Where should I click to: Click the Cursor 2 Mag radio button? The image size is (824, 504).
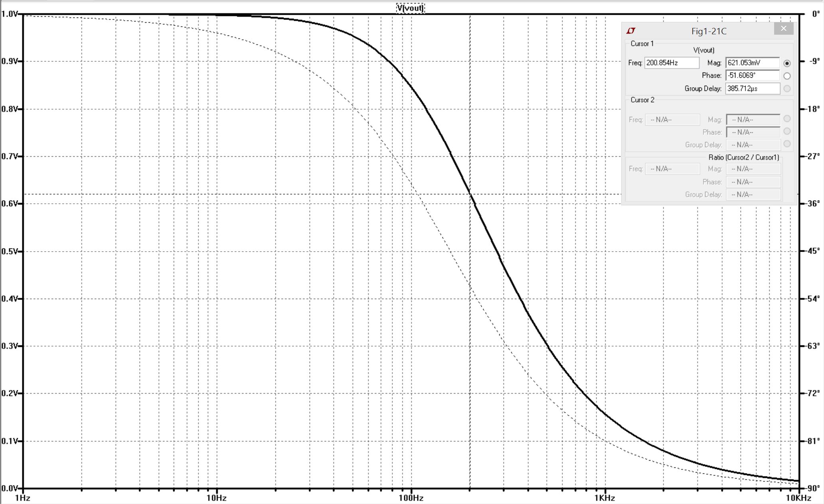point(787,118)
